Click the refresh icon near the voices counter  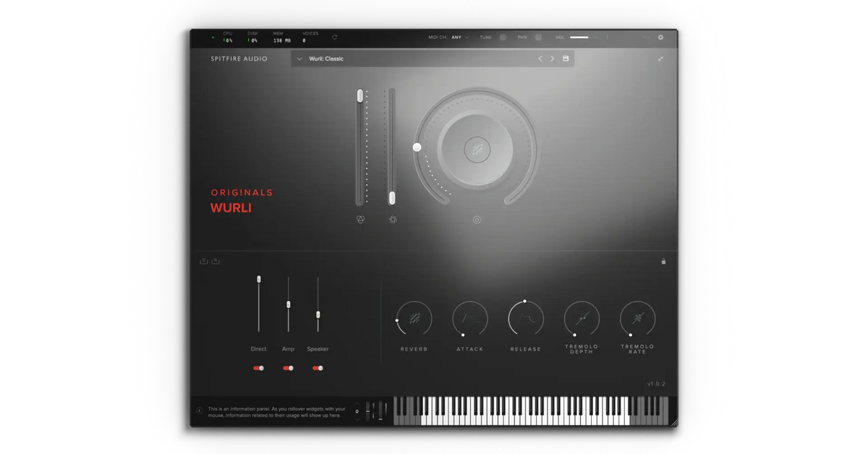pyautogui.click(x=334, y=37)
